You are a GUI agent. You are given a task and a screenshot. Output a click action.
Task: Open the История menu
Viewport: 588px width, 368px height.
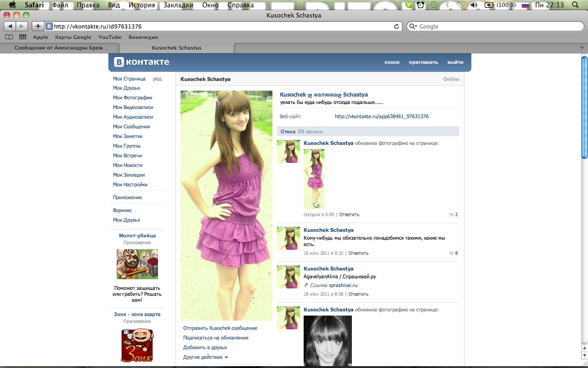tap(142, 5)
